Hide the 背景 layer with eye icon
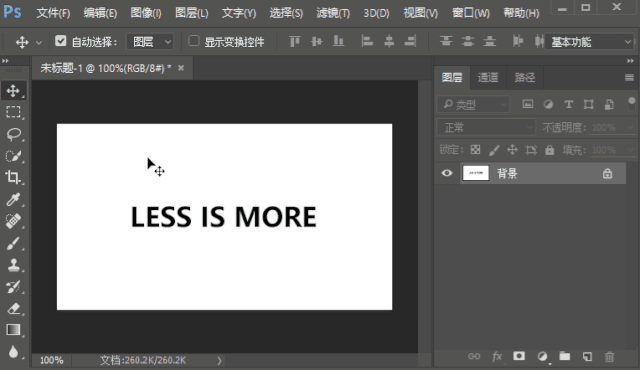This screenshot has height=370, width=640. click(447, 173)
